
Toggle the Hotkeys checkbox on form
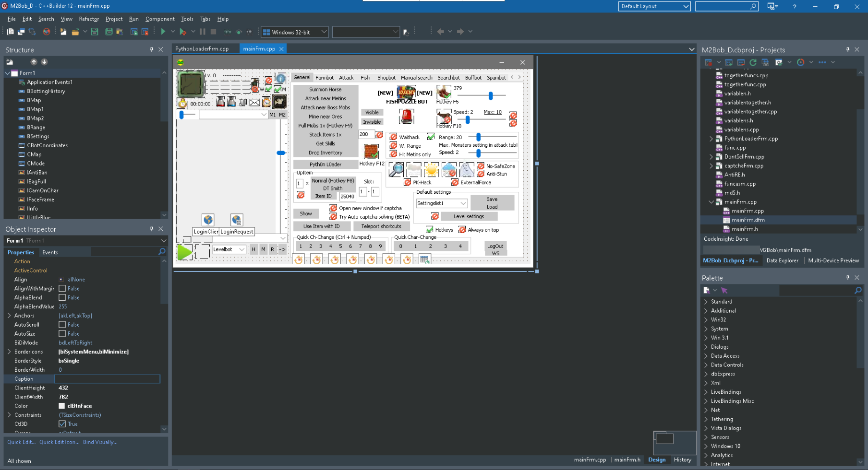coord(430,230)
